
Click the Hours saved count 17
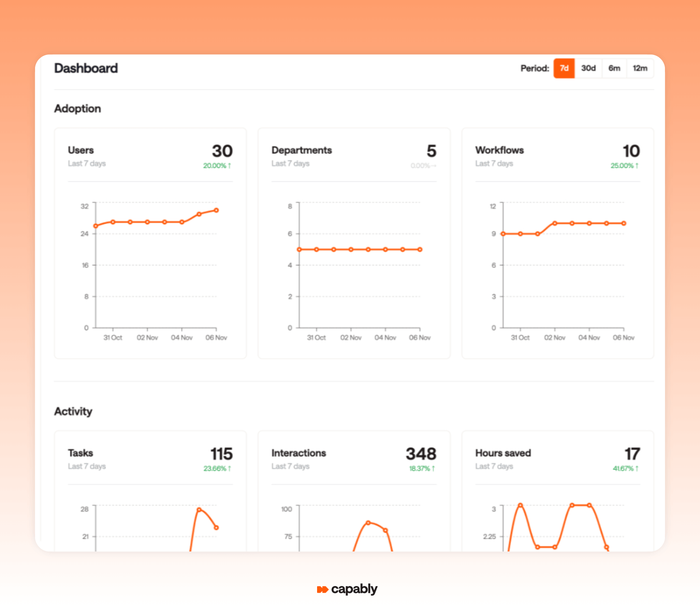point(632,454)
